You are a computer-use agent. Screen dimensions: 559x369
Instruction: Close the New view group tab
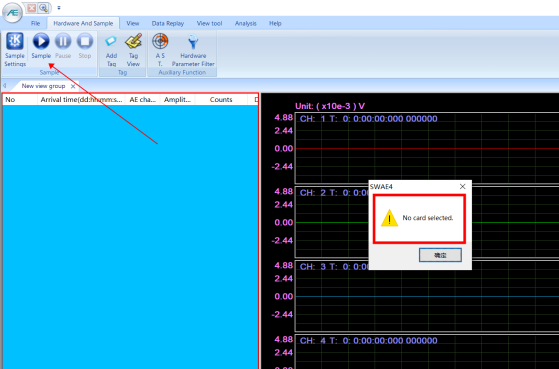pyautogui.click(x=73, y=86)
